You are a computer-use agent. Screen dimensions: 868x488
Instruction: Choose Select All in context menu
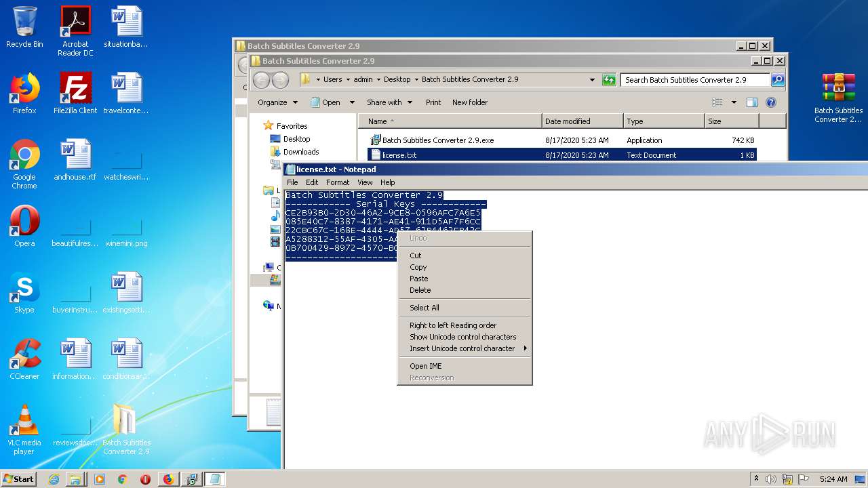coord(465,308)
